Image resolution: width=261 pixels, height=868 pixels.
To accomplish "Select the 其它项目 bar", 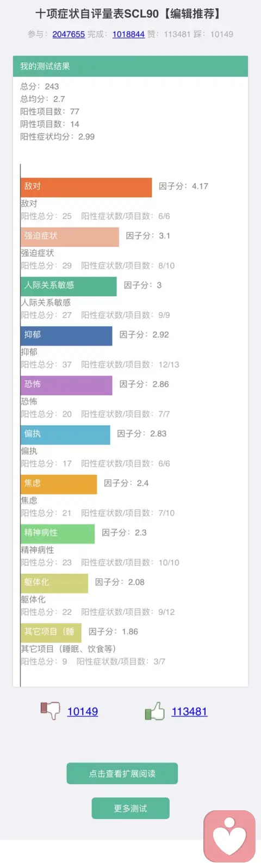I will tap(51, 633).
